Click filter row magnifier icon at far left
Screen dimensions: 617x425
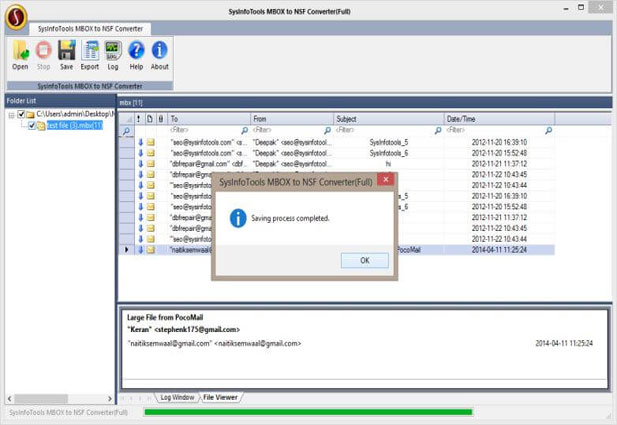pyautogui.click(x=126, y=131)
